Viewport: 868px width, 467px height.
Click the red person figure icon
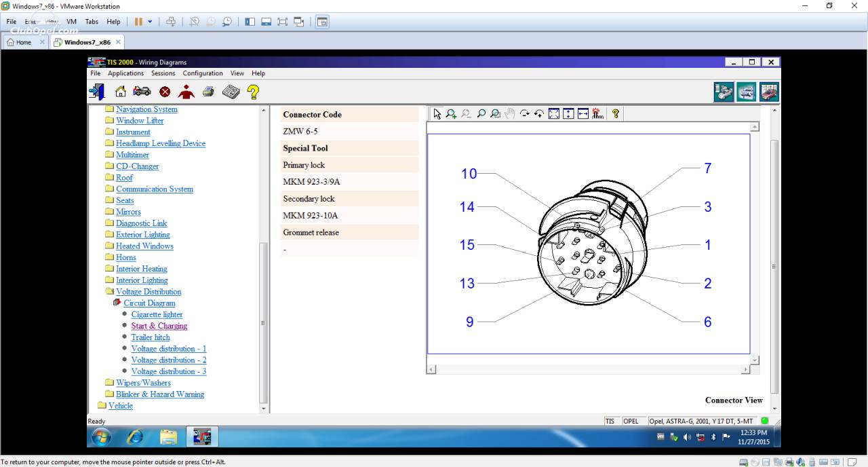click(x=186, y=92)
